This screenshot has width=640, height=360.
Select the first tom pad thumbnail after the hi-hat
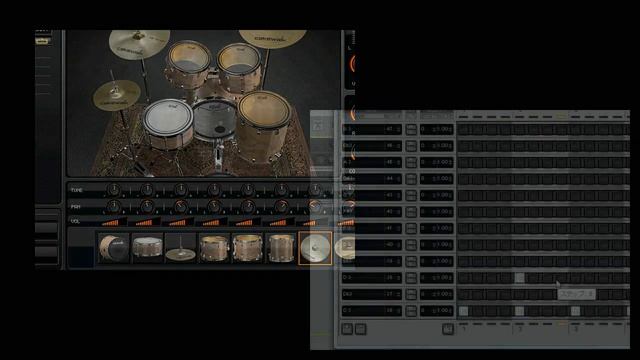[214, 248]
